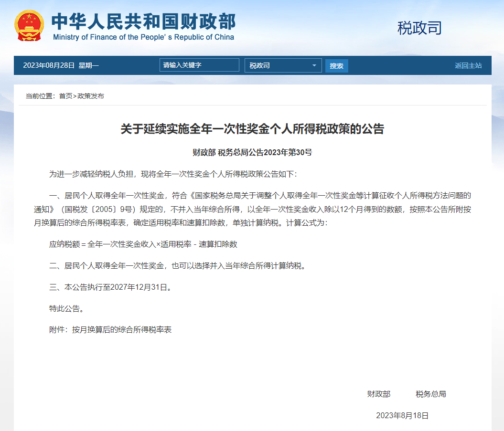Click the 中华人民共和国财政部 site title

143,21
